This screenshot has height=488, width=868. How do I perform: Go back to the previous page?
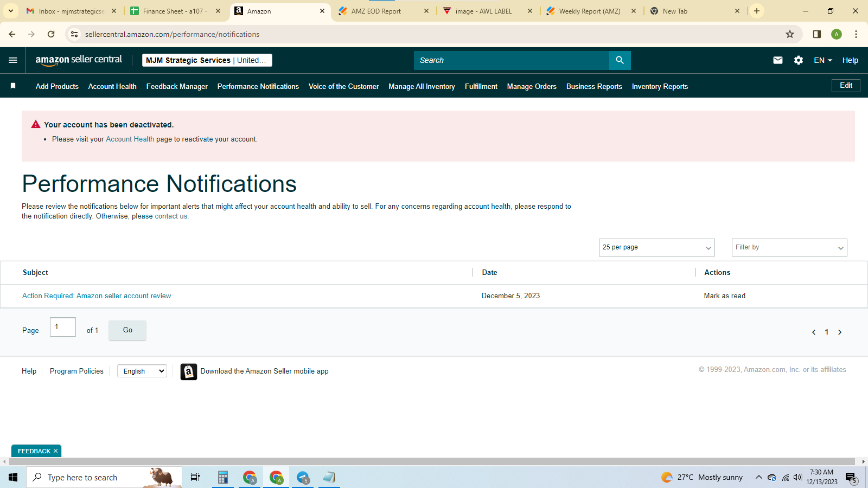point(12,34)
